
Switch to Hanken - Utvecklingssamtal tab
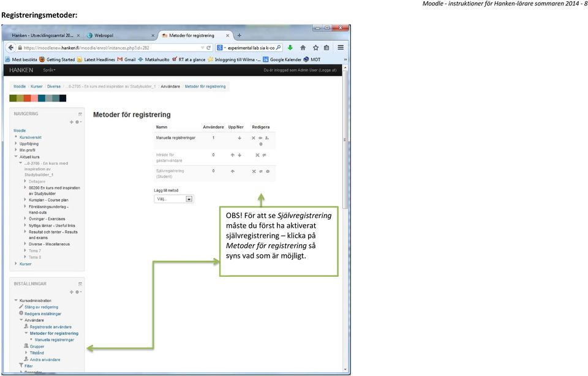[43, 36]
